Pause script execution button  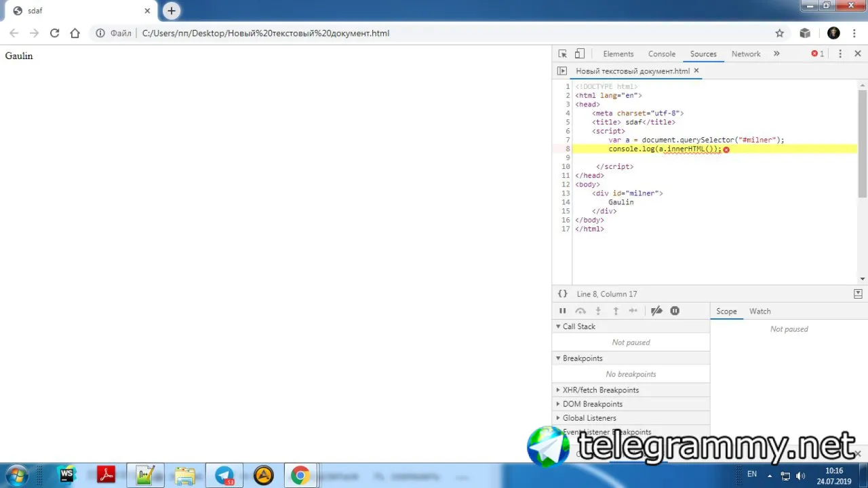(x=562, y=311)
